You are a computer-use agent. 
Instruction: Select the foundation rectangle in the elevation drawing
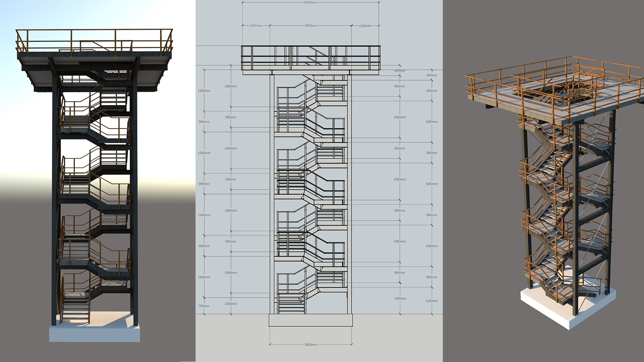click(x=311, y=320)
